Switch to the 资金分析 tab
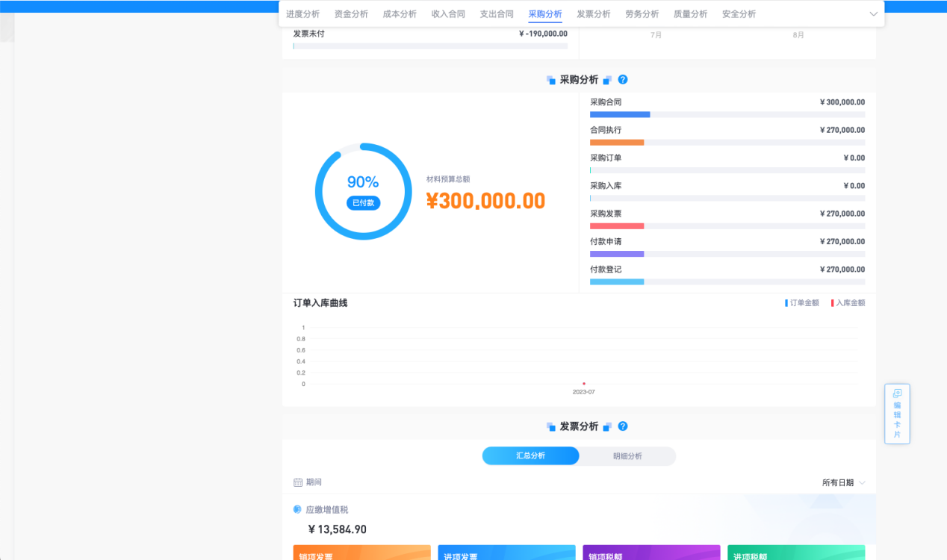The image size is (947, 560). [x=351, y=13]
